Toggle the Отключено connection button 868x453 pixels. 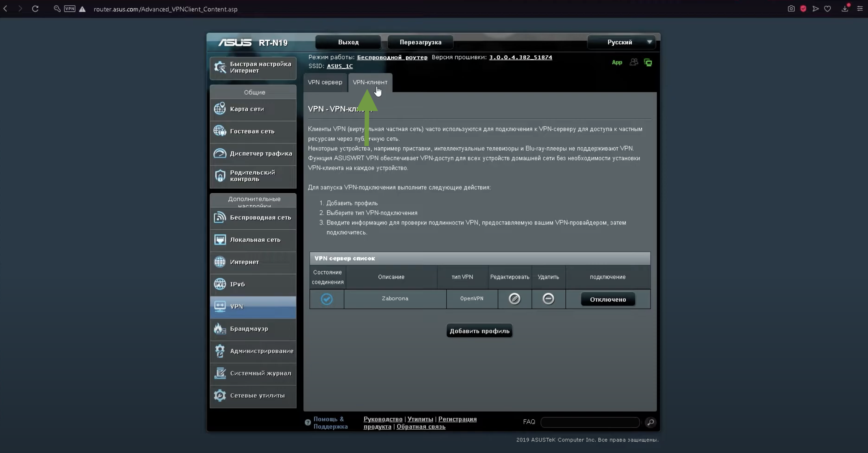tap(608, 299)
